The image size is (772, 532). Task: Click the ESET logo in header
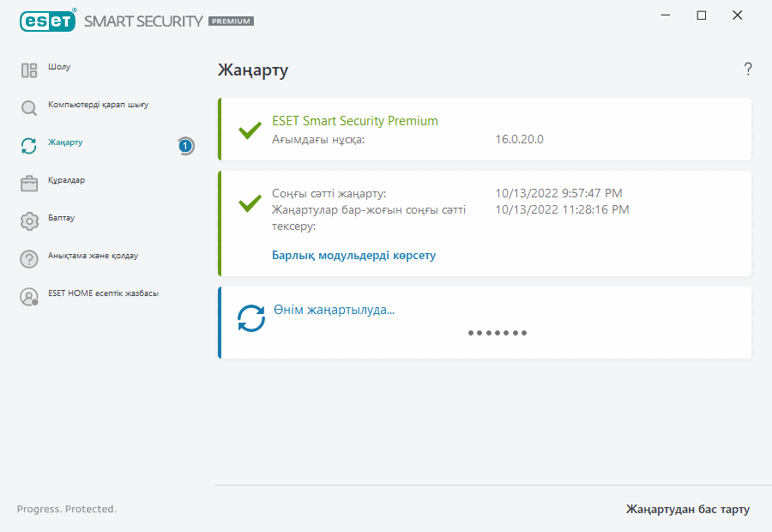tap(48, 21)
